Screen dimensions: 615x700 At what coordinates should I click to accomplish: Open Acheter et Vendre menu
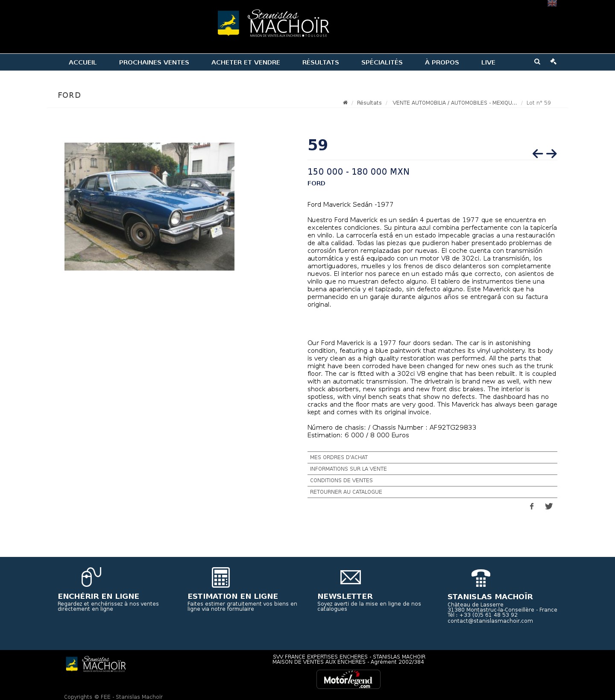246,62
